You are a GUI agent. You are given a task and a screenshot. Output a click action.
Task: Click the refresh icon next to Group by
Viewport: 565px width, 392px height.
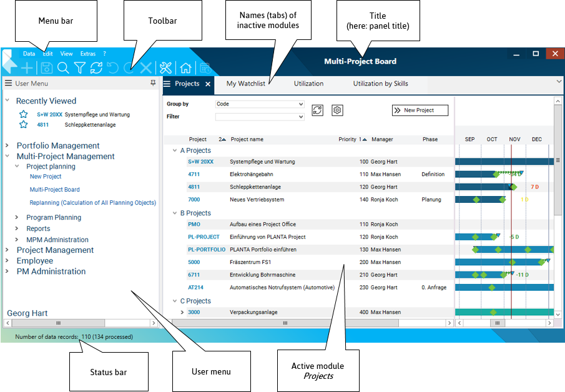click(x=318, y=110)
